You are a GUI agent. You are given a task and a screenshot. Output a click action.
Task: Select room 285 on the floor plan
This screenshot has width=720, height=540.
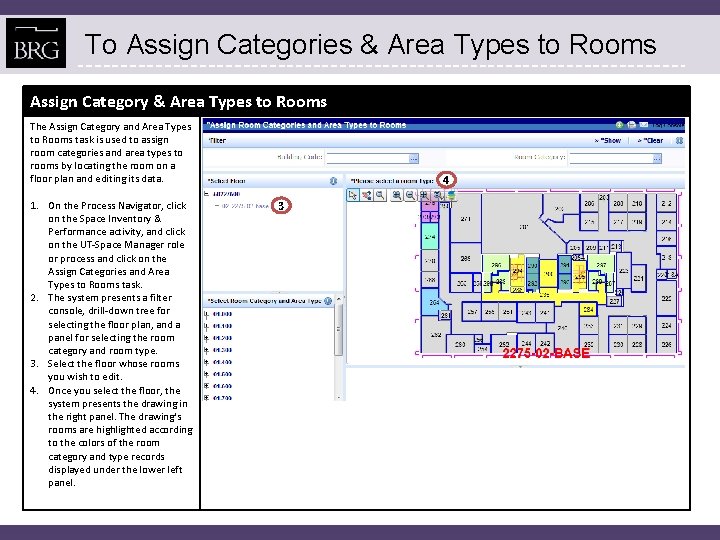click(466, 258)
